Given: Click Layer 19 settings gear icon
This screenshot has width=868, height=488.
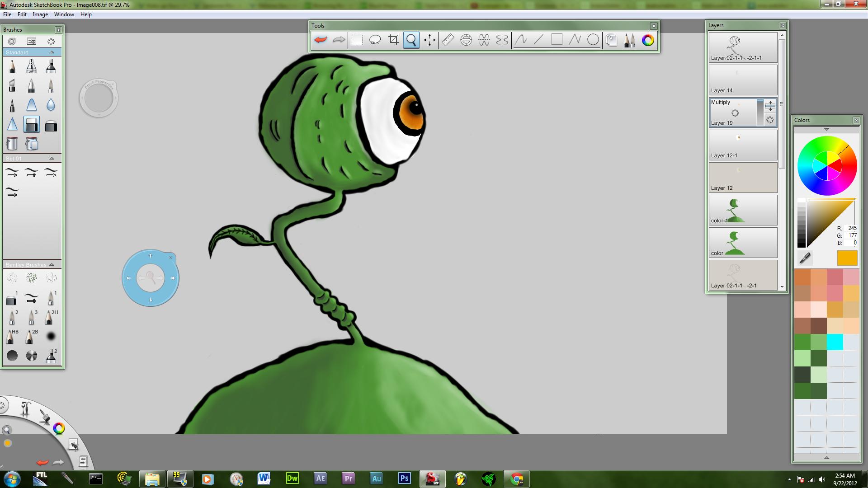Looking at the screenshot, I should pyautogui.click(x=770, y=120).
